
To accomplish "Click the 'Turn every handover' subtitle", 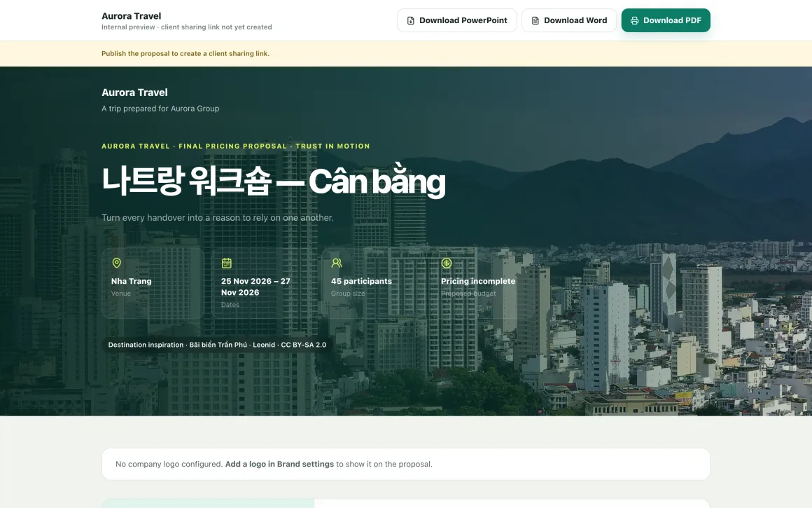I will click(x=218, y=218).
